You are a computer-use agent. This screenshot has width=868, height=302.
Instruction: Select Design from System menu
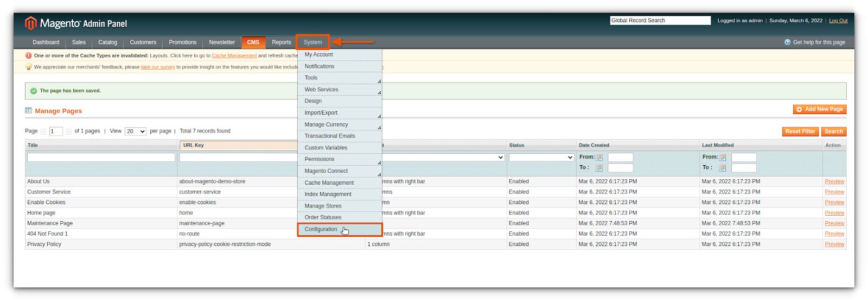point(340,101)
